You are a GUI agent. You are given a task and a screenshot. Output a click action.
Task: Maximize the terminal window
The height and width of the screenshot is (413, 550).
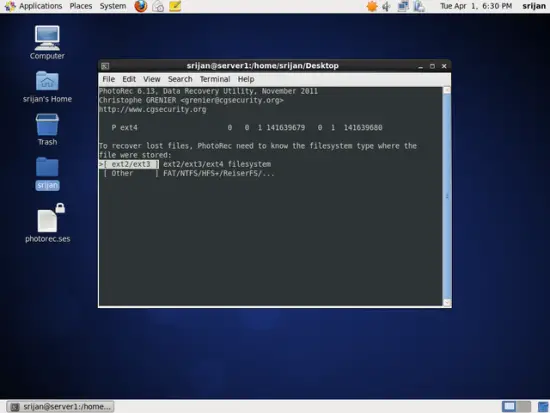432,66
